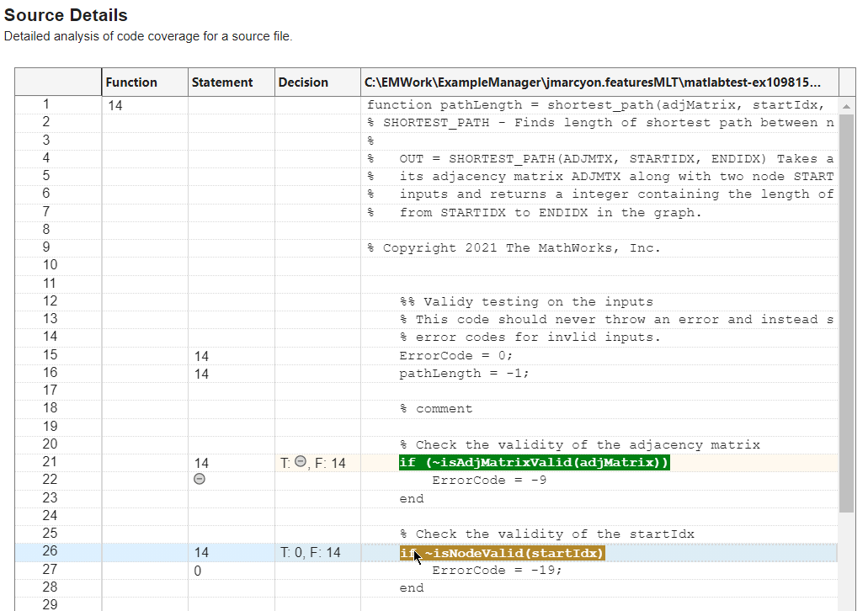Click Statement count 14 on line 15
Image resolution: width=868 pixels, height=611 pixels.
pos(201,356)
